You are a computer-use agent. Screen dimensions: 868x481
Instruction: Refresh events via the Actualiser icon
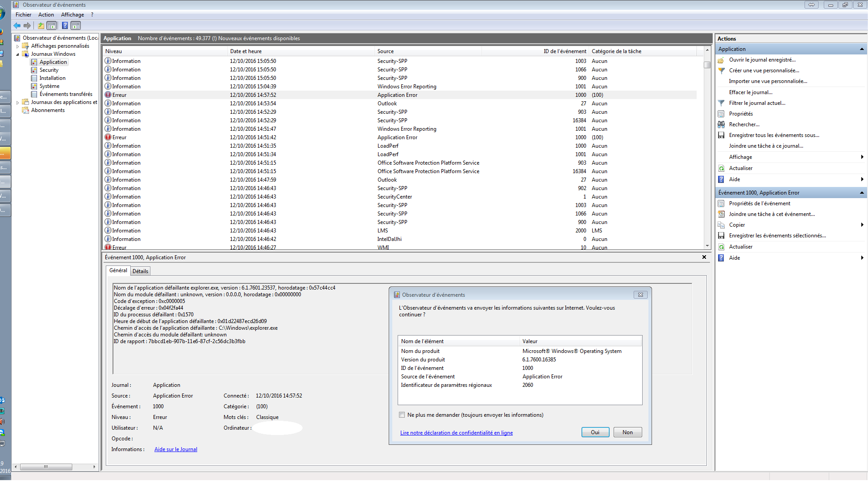click(x=721, y=168)
